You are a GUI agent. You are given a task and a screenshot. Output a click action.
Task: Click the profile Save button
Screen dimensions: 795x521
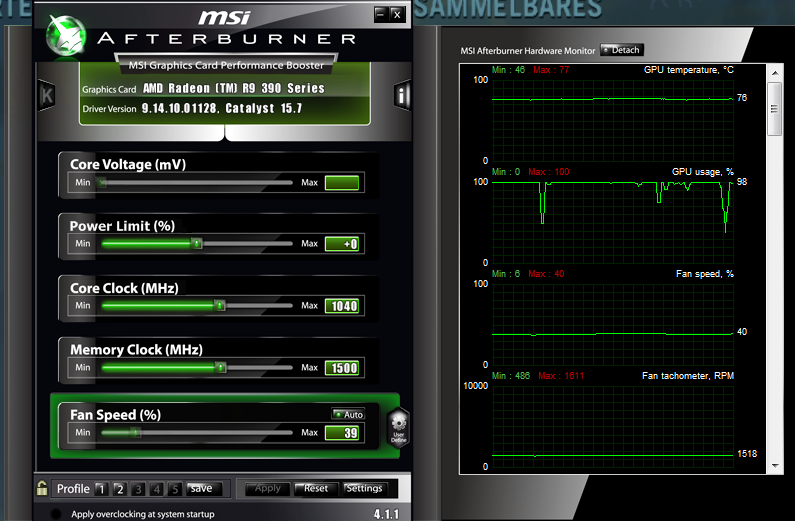204,488
